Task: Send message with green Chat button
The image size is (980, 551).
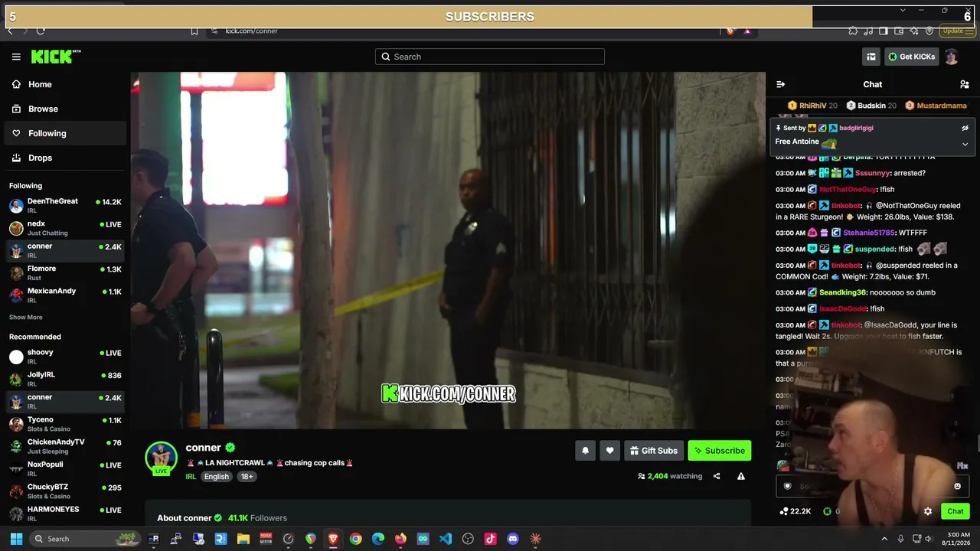Action: (955, 511)
